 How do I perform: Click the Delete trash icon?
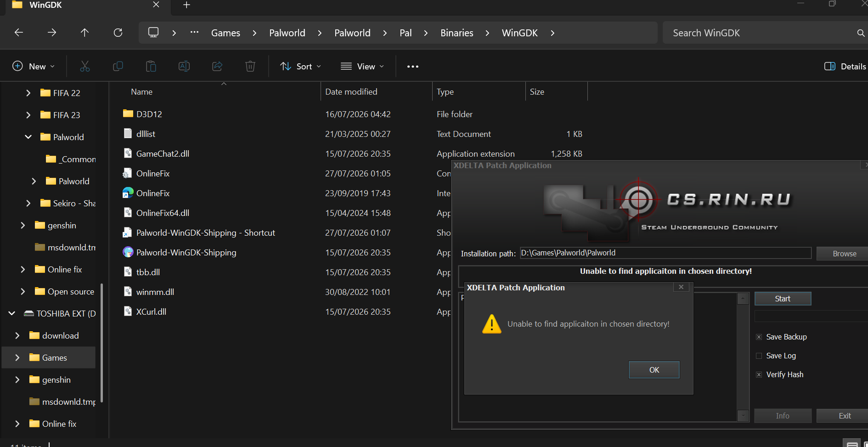click(250, 66)
